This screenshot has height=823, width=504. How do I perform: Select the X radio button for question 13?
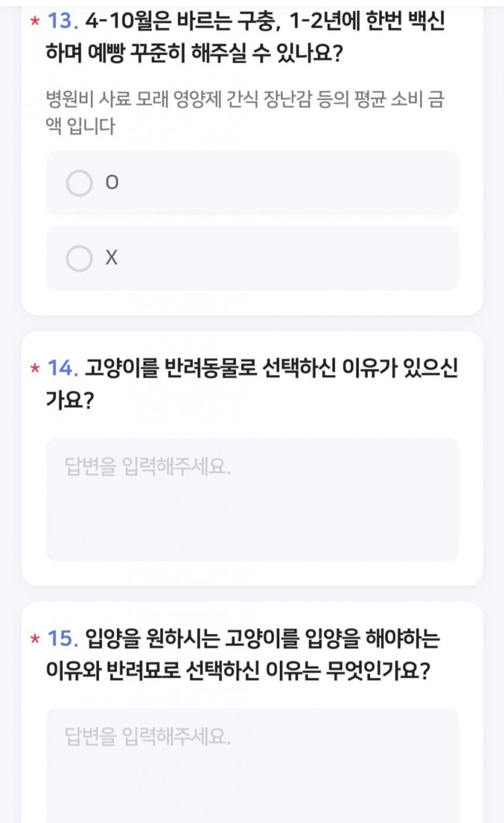[x=79, y=259]
